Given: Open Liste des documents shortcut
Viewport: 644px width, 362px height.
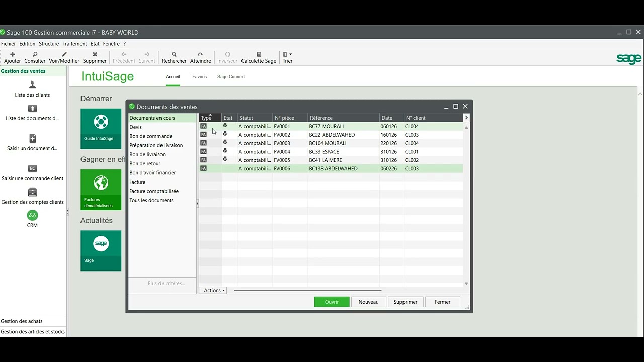Looking at the screenshot, I should 33,113.
